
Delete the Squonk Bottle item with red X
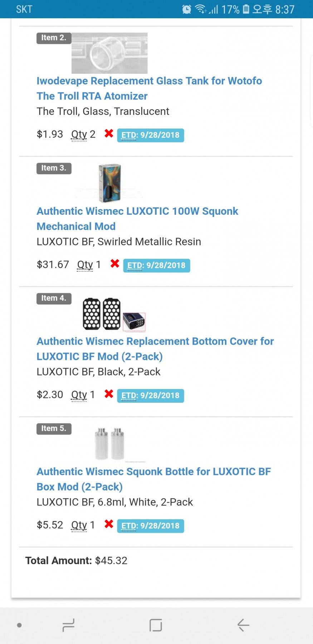(x=109, y=524)
